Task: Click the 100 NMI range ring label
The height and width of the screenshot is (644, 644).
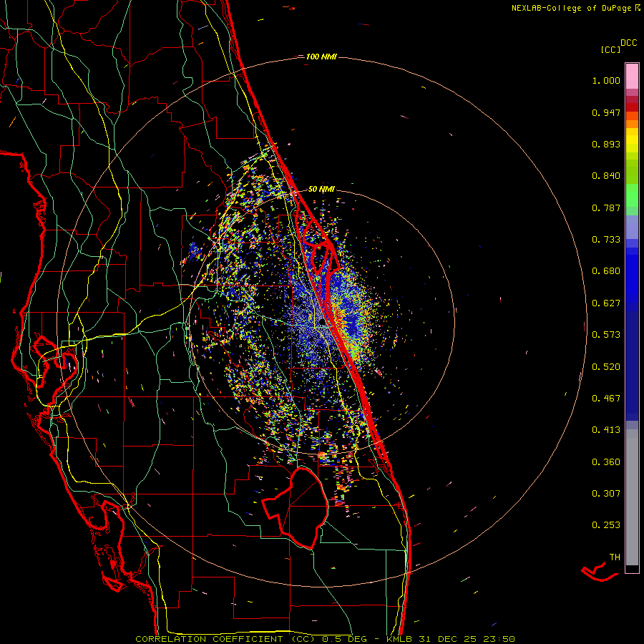Action: (321, 57)
